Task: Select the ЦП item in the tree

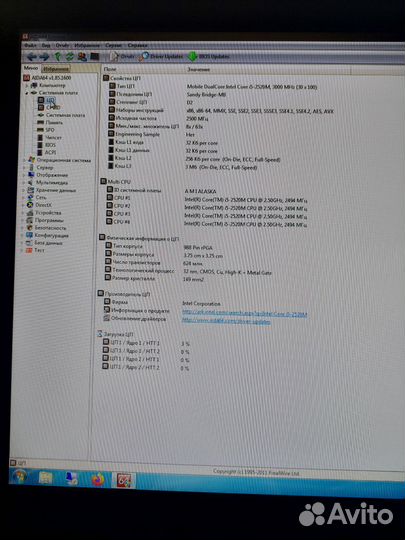Action: [x=46, y=100]
